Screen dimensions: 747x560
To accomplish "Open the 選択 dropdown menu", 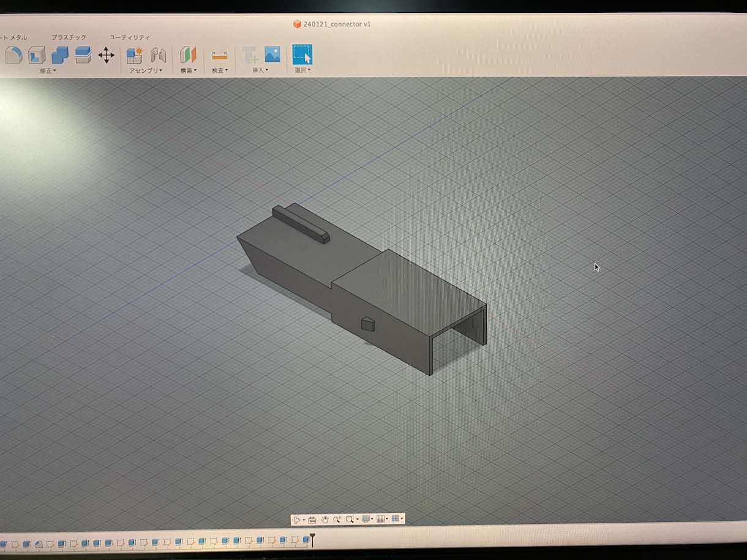I will click(302, 70).
